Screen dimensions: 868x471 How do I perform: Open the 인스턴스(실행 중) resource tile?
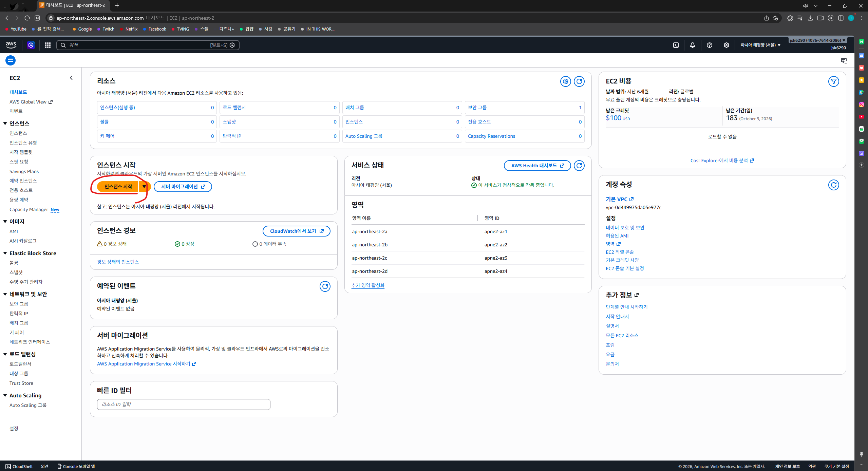(157, 108)
